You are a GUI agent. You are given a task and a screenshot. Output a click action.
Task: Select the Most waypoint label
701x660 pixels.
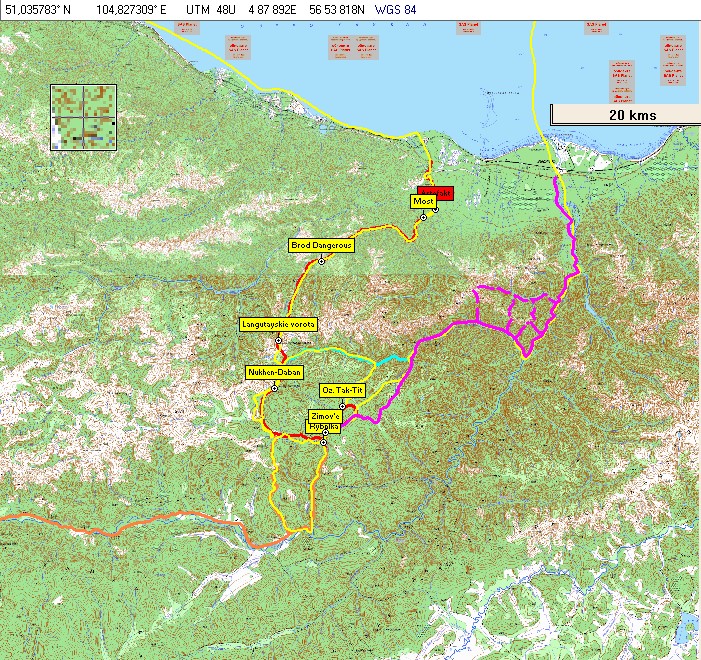click(x=423, y=201)
